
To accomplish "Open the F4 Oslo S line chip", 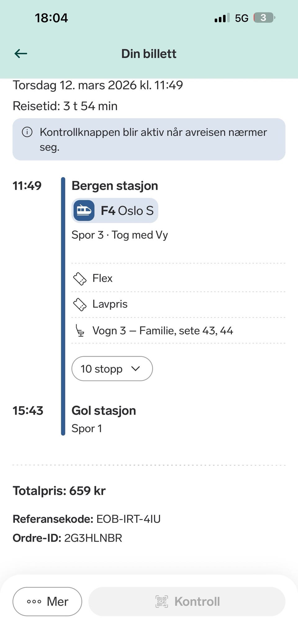I will (115, 211).
